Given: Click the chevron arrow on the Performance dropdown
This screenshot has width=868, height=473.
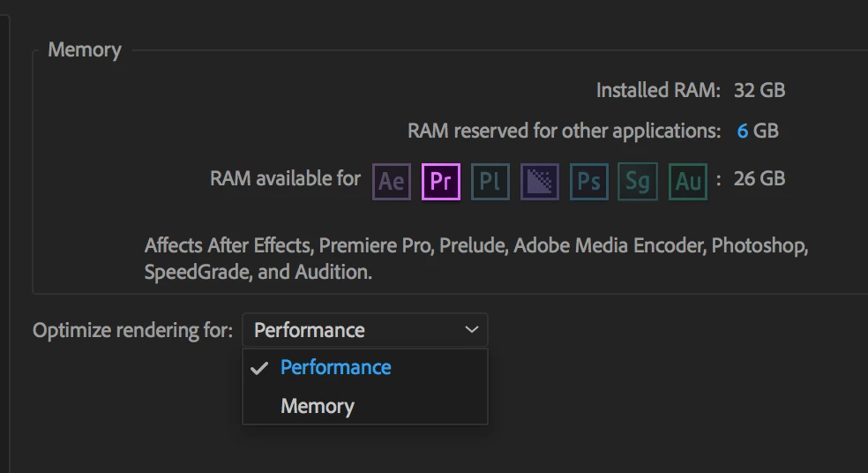Looking at the screenshot, I should pos(472,330).
